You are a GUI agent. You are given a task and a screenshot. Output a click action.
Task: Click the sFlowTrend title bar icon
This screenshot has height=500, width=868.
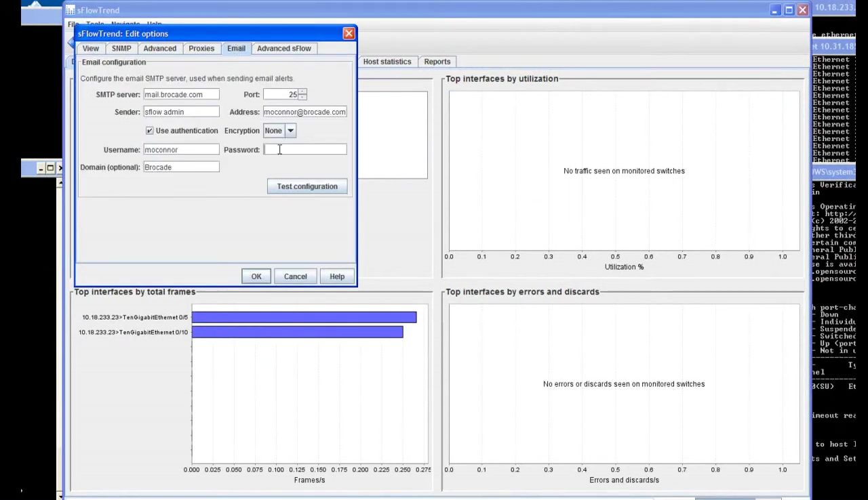point(71,10)
